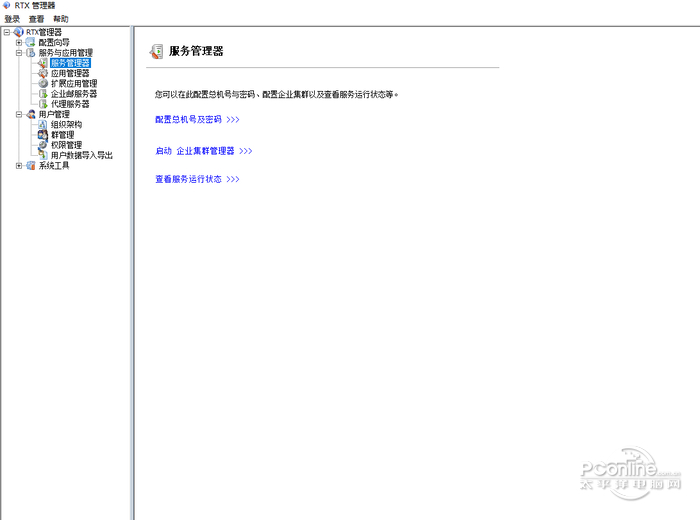Expand the 配置向导 node

point(19,42)
